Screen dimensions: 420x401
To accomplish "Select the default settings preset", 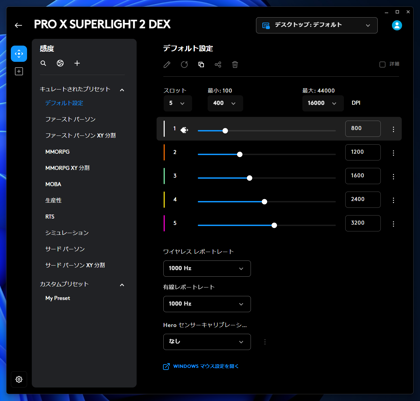I will pos(64,103).
